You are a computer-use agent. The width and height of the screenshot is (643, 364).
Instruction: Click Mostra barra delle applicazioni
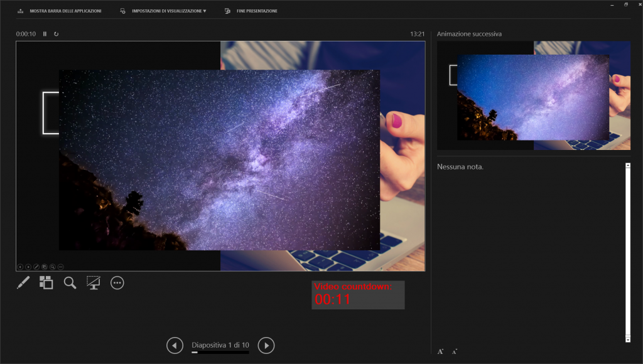point(60,11)
